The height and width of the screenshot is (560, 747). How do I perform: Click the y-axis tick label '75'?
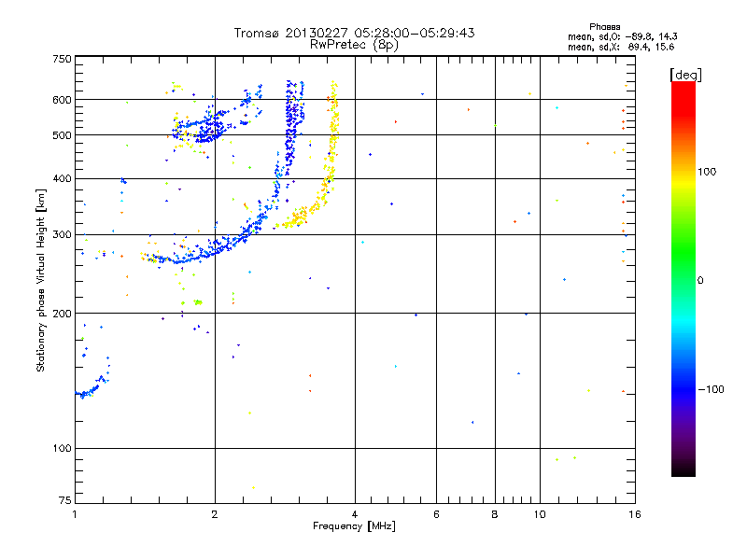click(x=65, y=500)
